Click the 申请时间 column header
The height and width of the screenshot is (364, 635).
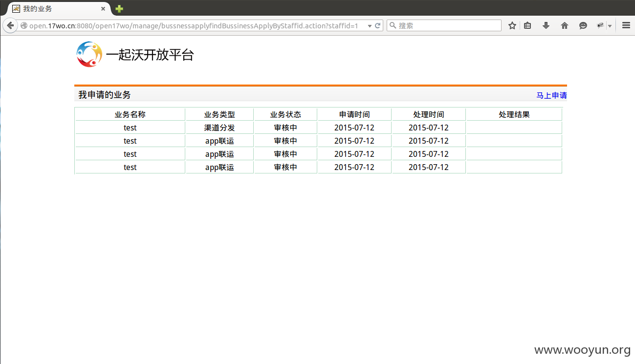click(x=354, y=114)
